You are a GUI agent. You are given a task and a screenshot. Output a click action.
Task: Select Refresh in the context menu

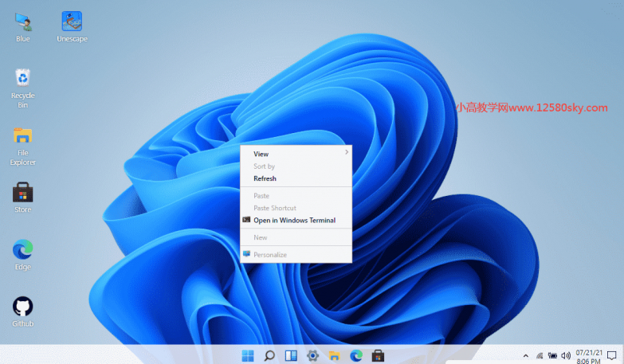(265, 178)
